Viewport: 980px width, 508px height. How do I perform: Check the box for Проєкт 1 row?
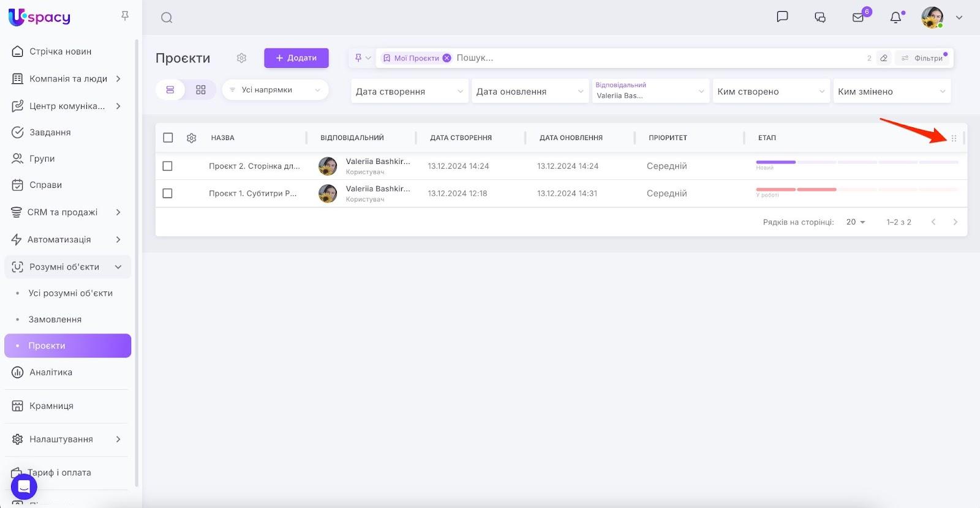pyautogui.click(x=168, y=193)
